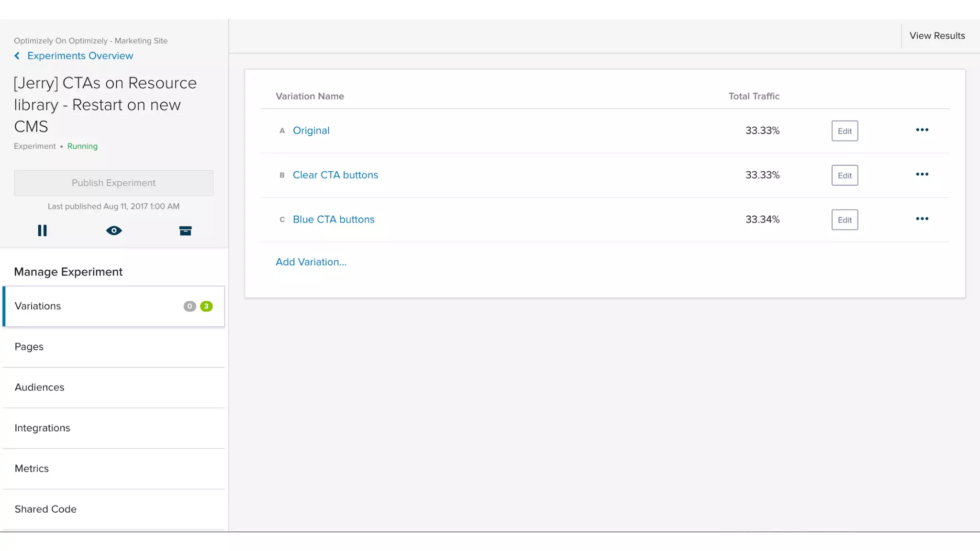This screenshot has height=551, width=980.
Task: Click the green 3 badge on Variations
Action: 206,306
